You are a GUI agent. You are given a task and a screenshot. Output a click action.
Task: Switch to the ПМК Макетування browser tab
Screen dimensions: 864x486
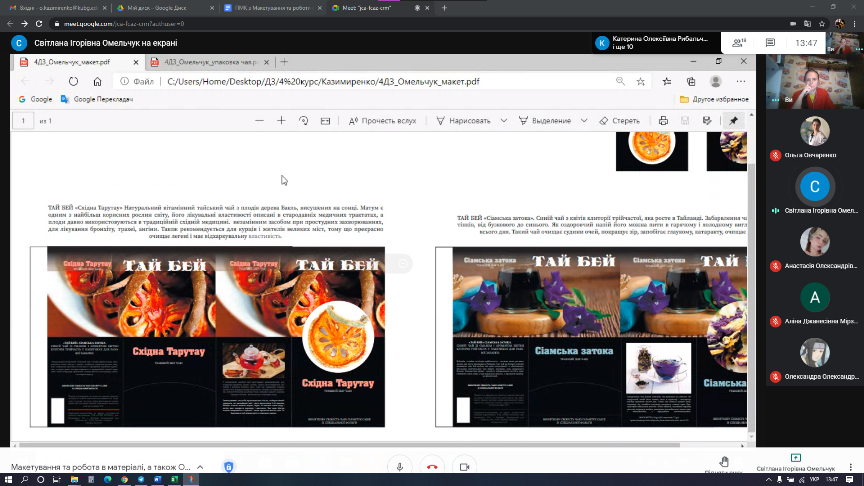coord(269,7)
